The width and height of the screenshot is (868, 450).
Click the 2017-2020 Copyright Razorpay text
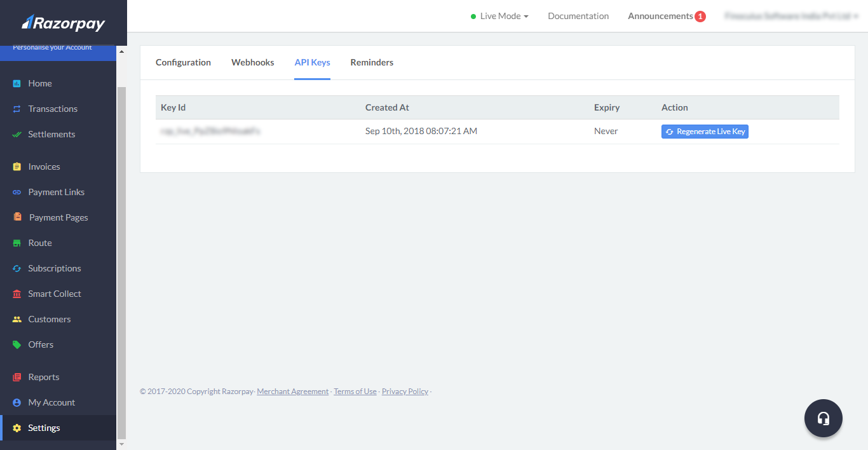tap(197, 392)
